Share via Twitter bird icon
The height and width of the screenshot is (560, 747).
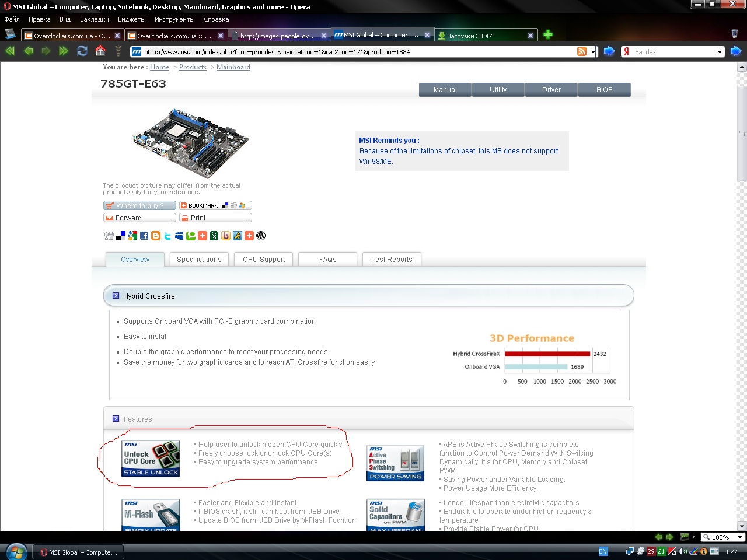pos(167,236)
